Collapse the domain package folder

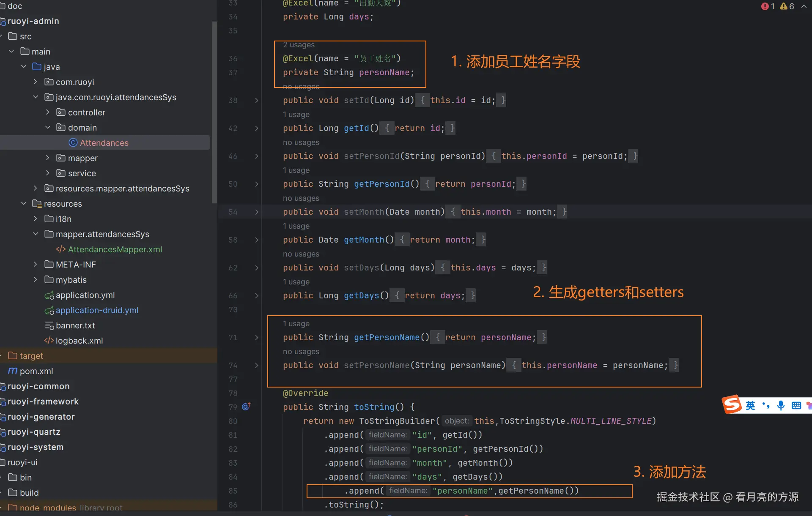point(47,128)
